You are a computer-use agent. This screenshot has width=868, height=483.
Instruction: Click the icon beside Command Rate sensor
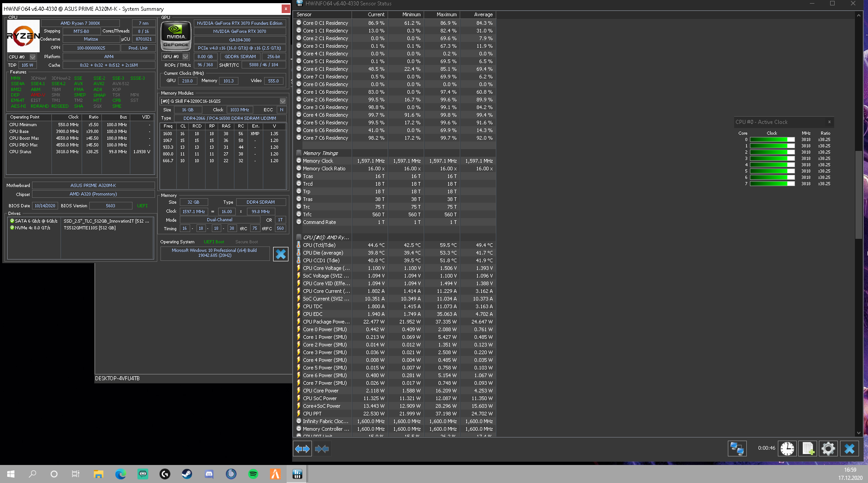click(x=298, y=222)
